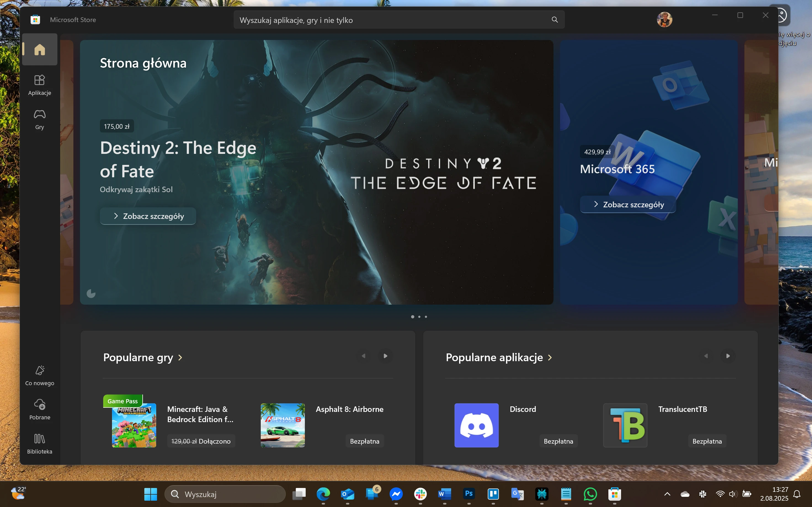Screen dimensions: 812x507
Task: Open the notification bell in the taskbar
Action: tap(797, 494)
